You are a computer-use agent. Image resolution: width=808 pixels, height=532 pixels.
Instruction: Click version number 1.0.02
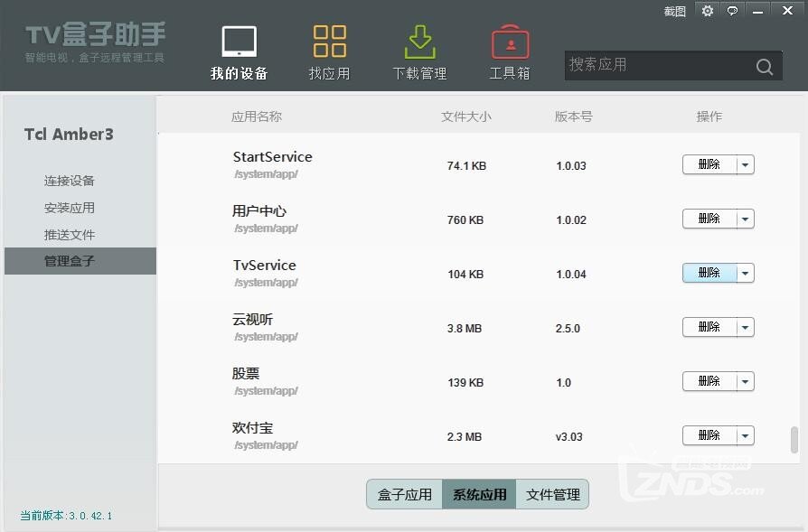(x=571, y=219)
